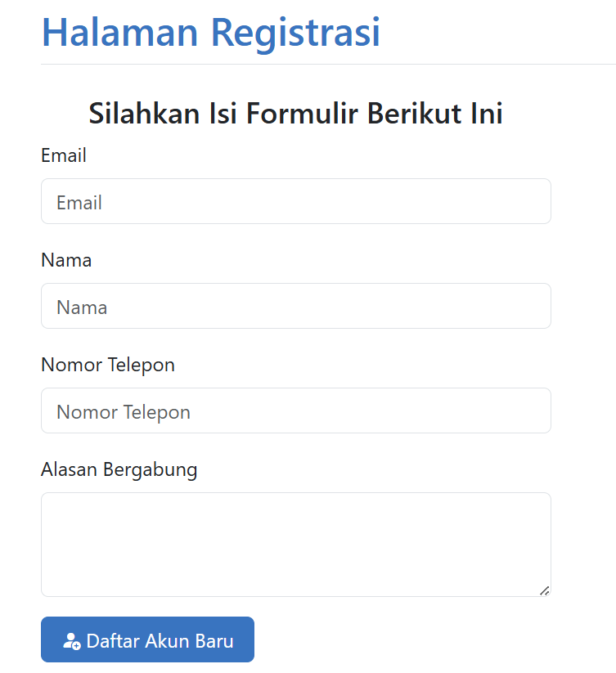Screen dimensions: 616x673
Task: Click the Silahkan Isi Formulir Berikut Ini heading
Action: [298, 113]
